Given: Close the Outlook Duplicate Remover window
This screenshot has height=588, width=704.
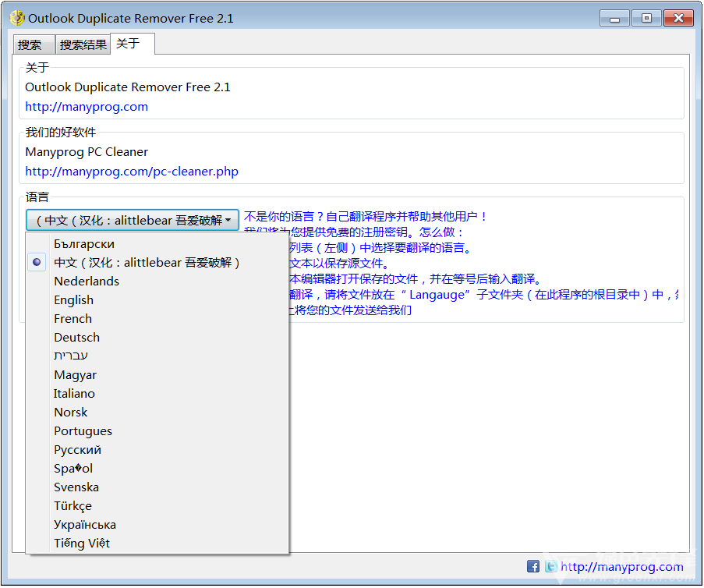Looking at the screenshot, I should (x=678, y=19).
